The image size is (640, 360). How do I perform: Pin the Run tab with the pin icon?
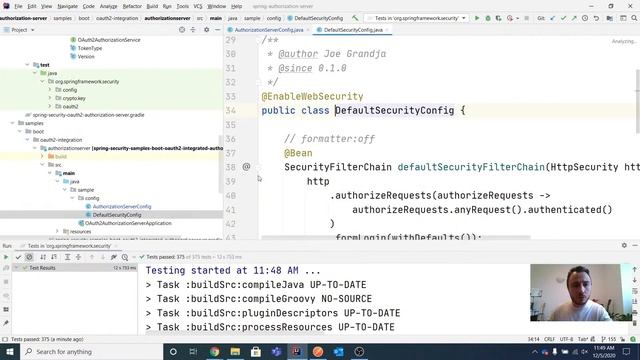pyautogui.click(x=6, y=323)
